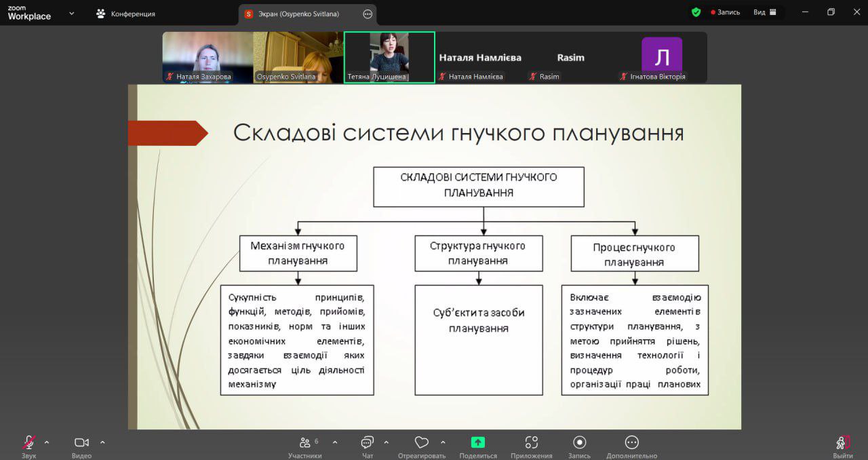Select the Экран (Osypenko Svitlana) tab
The height and width of the screenshot is (460, 868).
coord(298,14)
